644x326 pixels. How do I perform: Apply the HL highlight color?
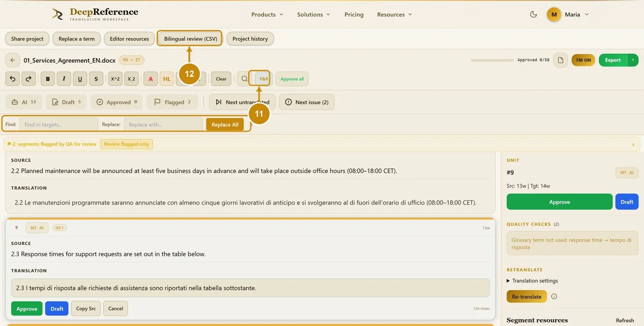coord(167,79)
